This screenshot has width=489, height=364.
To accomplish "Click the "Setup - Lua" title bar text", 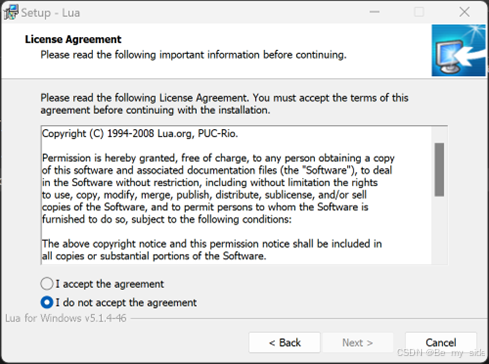I will (50, 13).
